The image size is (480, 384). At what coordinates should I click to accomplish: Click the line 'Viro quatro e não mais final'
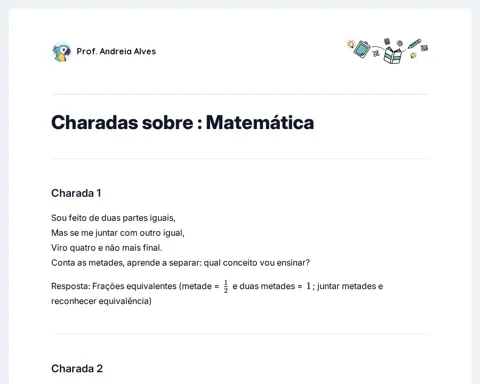click(107, 248)
